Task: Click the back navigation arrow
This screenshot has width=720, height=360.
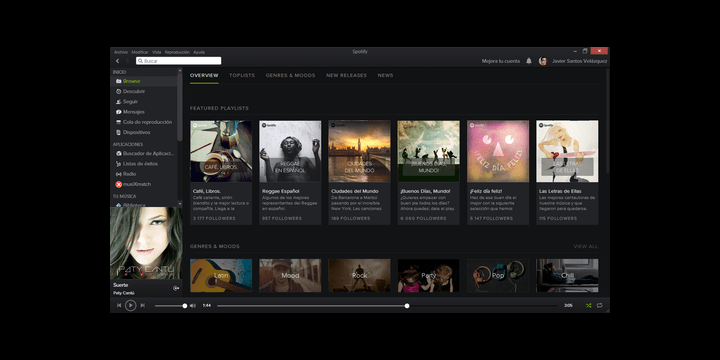Action: (118, 61)
